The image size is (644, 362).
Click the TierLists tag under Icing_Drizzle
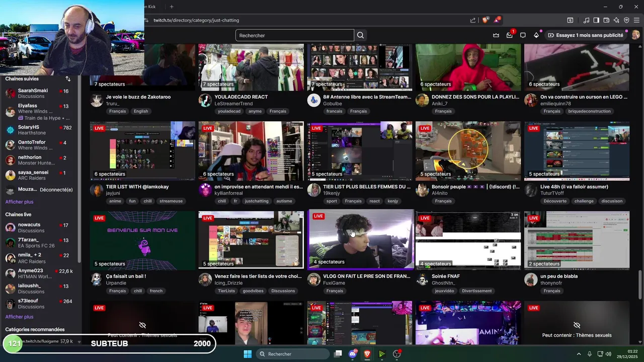pyautogui.click(x=226, y=291)
